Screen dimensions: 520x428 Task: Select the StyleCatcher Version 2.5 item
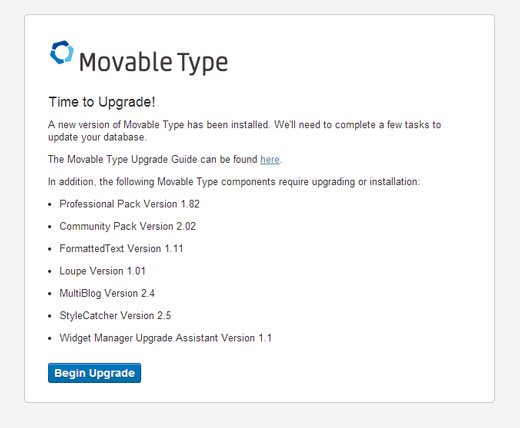pyautogui.click(x=115, y=316)
